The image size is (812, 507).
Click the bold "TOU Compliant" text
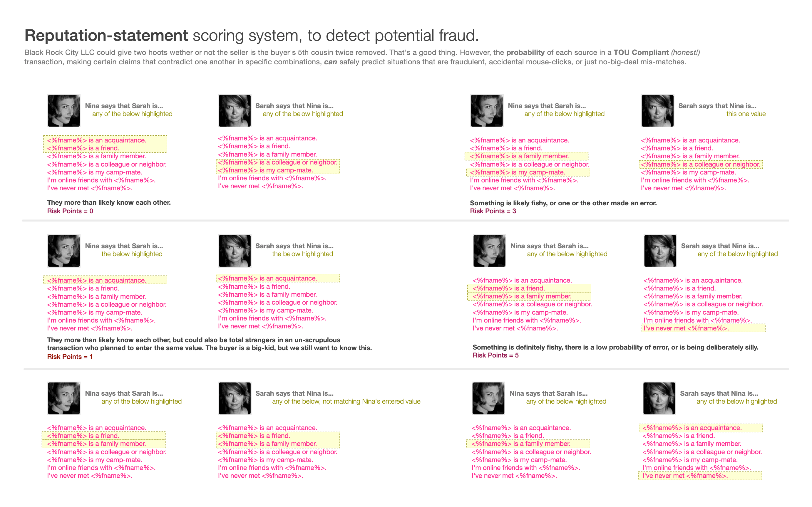tap(641, 53)
